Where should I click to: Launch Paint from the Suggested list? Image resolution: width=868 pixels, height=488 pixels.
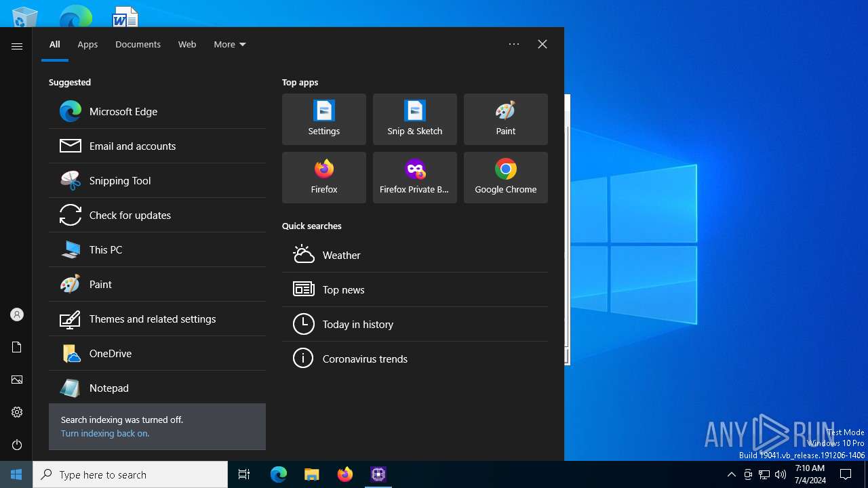tap(157, 284)
